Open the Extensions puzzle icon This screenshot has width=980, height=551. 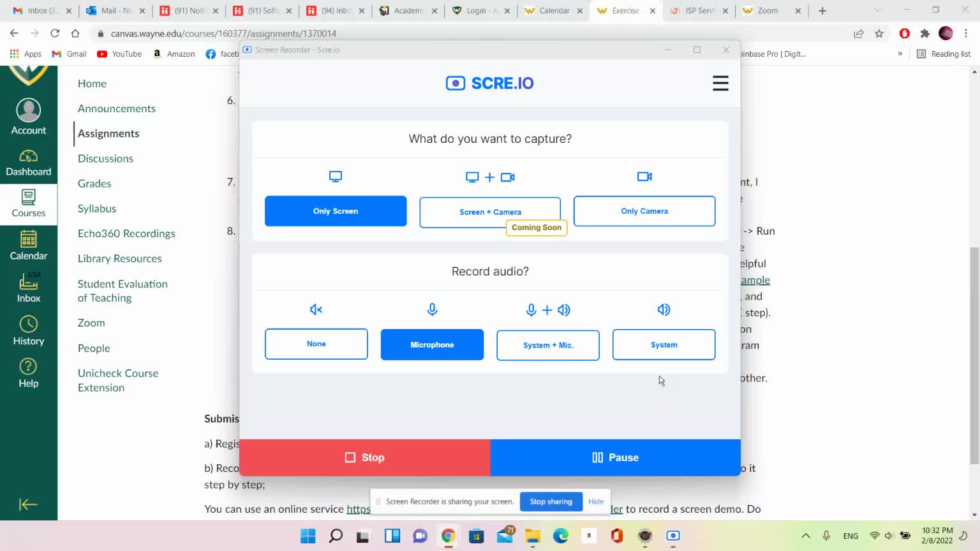coord(925,33)
